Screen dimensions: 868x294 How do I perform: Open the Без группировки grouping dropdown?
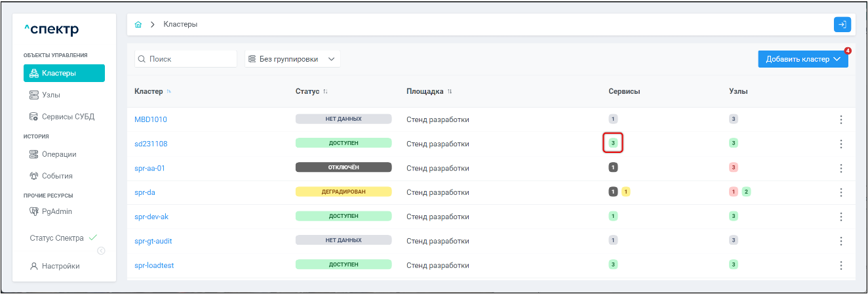(292, 59)
